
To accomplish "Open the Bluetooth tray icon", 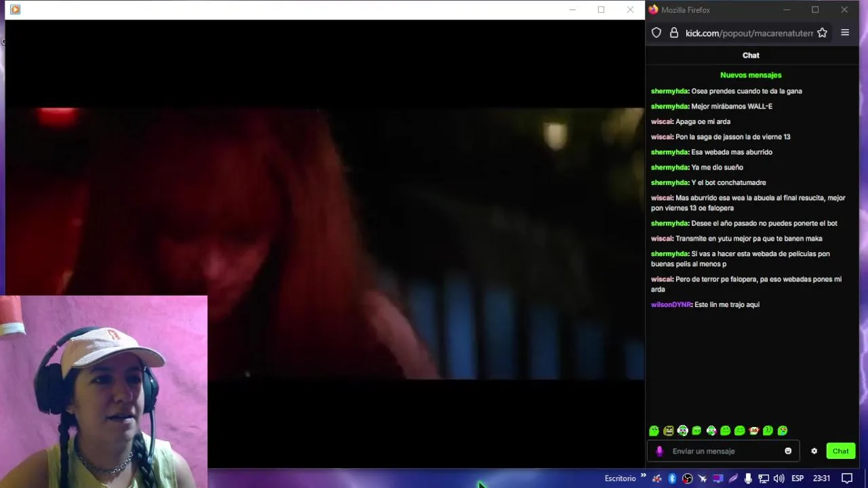I will point(672,479).
